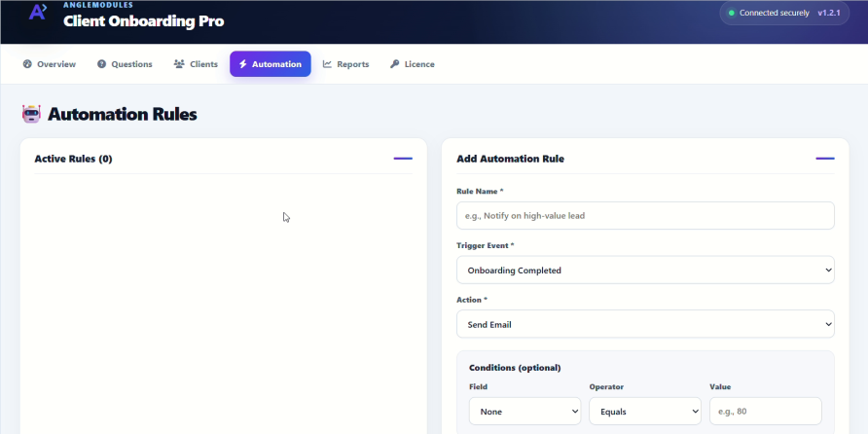Click the AngleModules logo icon
Screen dimensions: 868x434
click(38, 13)
